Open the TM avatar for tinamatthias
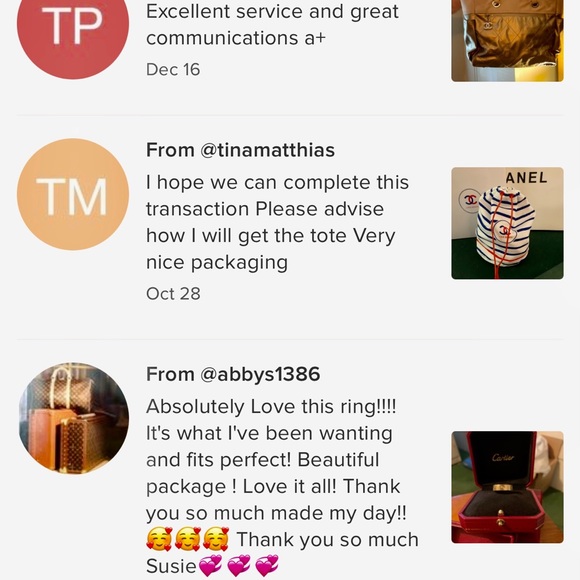580x580 pixels. coord(73,194)
